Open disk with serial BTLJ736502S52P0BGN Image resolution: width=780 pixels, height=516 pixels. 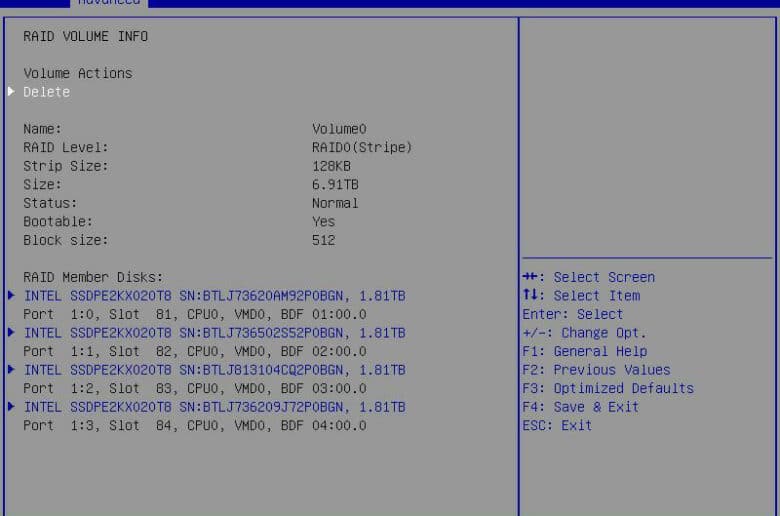click(214, 333)
